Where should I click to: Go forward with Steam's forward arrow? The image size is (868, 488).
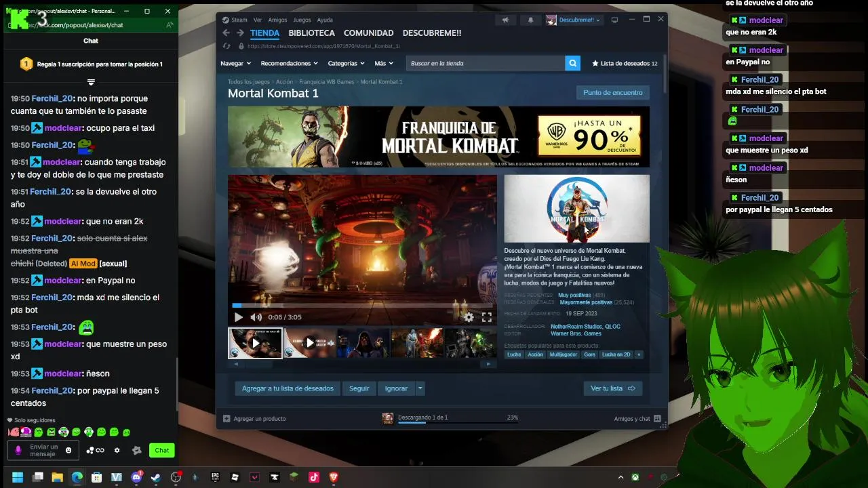click(241, 33)
